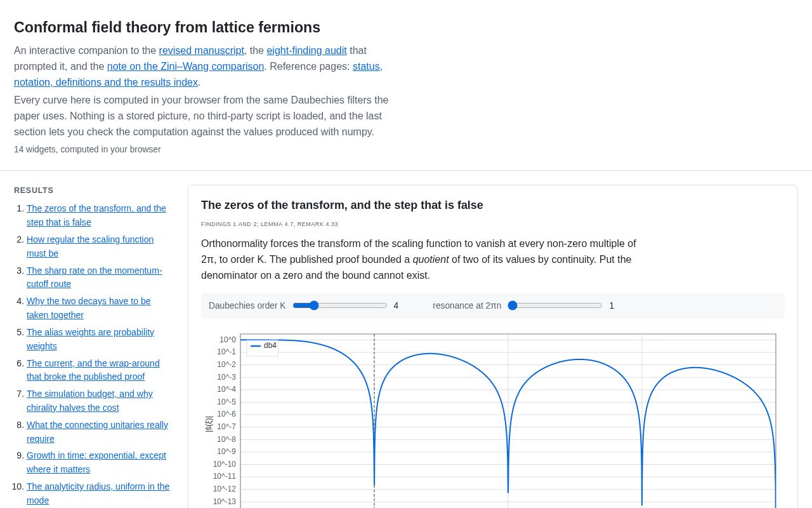Click the '14 widgets, computed in your browser' text
This screenshot has height=508, width=812.
point(88,149)
